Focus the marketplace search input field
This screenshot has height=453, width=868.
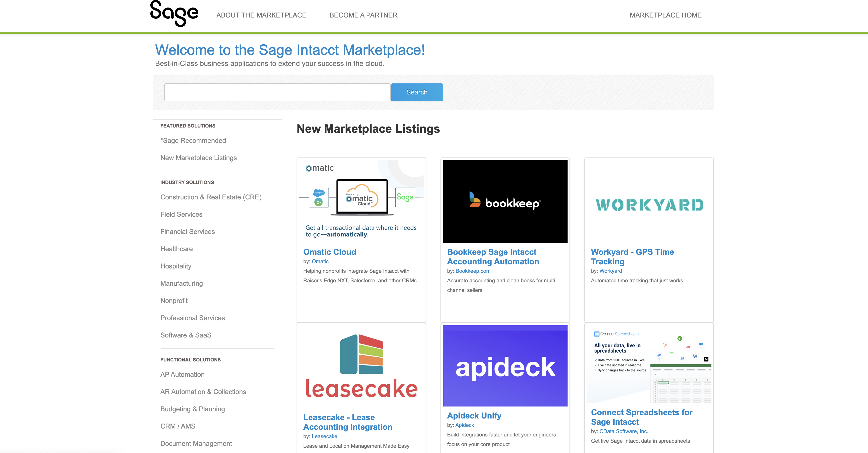tap(277, 92)
